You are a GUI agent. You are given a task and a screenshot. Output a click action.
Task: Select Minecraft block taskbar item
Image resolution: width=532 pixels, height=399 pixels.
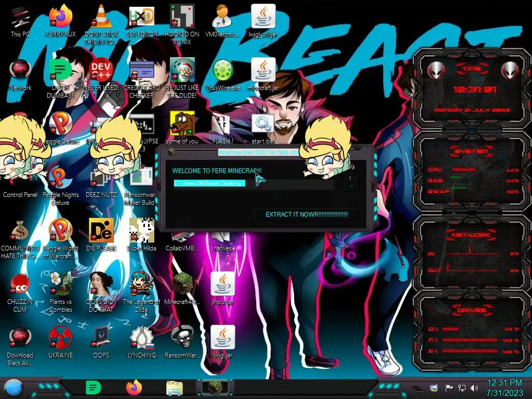pyautogui.click(x=215, y=388)
